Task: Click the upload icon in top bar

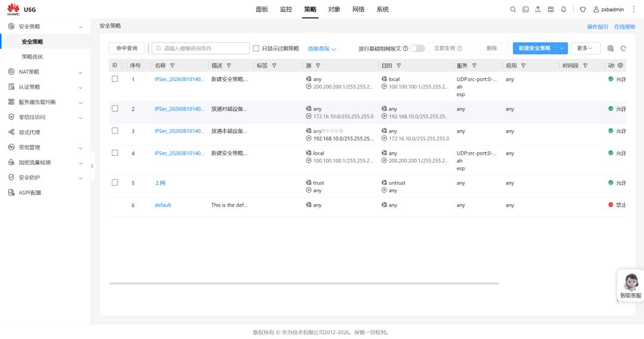Action: click(x=538, y=9)
